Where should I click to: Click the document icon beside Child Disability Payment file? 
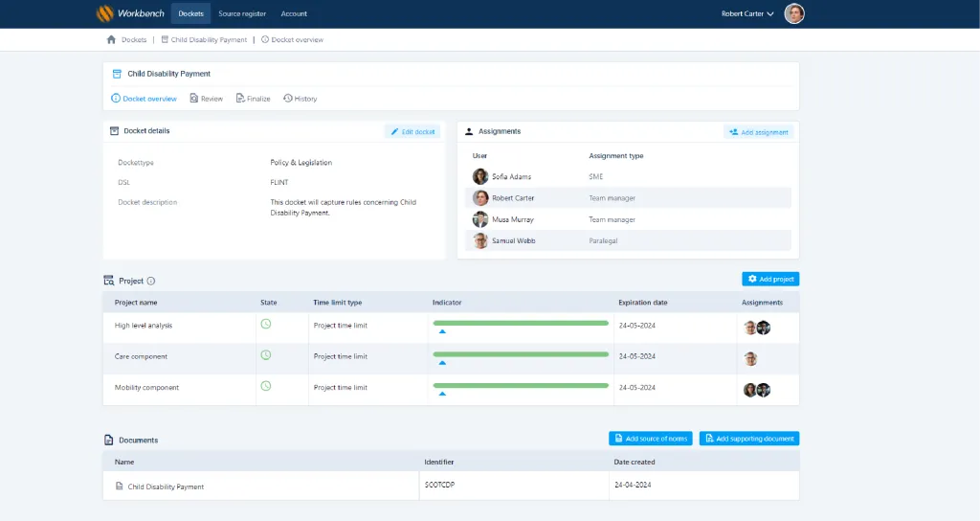click(119, 487)
